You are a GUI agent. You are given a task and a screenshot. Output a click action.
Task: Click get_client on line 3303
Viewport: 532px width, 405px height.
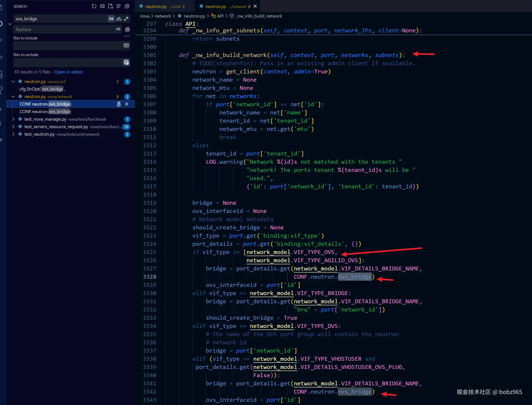pos(243,72)
